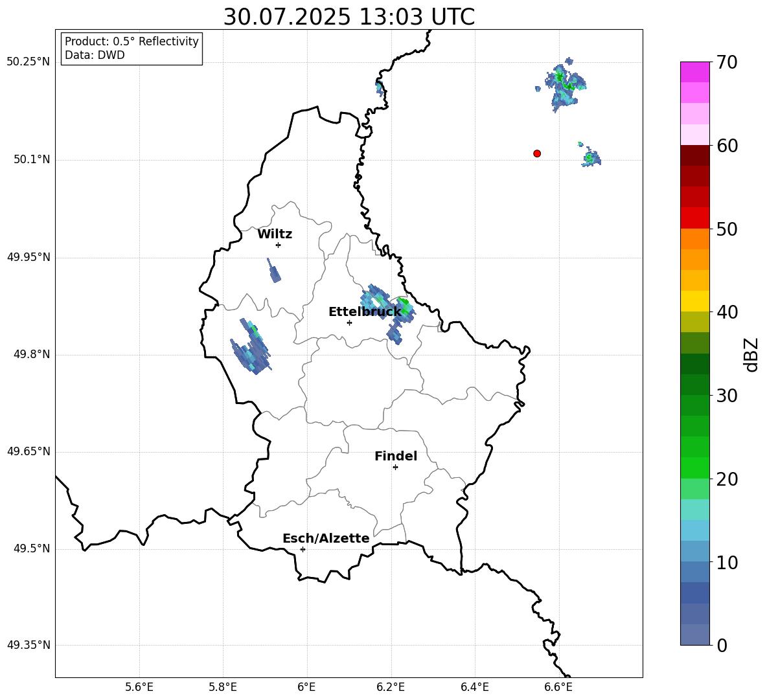
Task: Click the 20 tick on the colorbar
Action: pyautogui.click(x=727, y=479)
